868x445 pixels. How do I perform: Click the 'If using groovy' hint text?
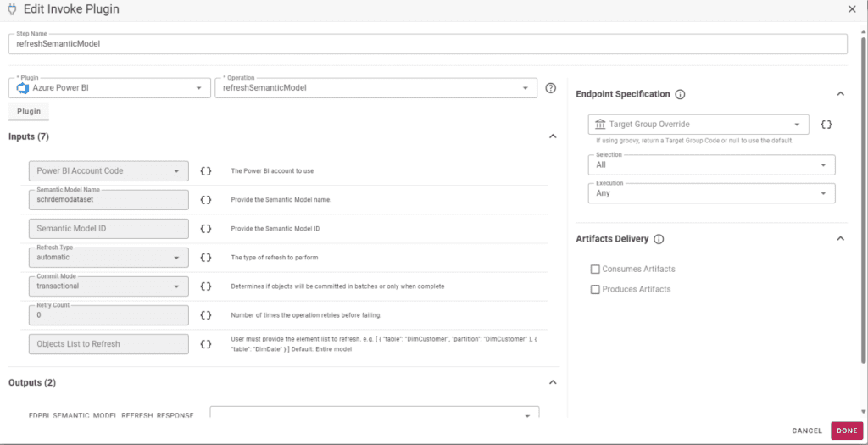tap(695, 141)
